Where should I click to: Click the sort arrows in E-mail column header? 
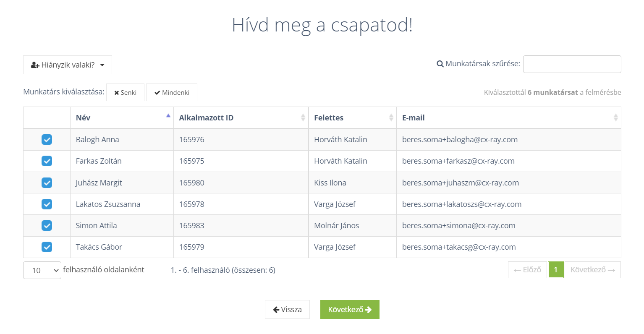click(615, 117)
